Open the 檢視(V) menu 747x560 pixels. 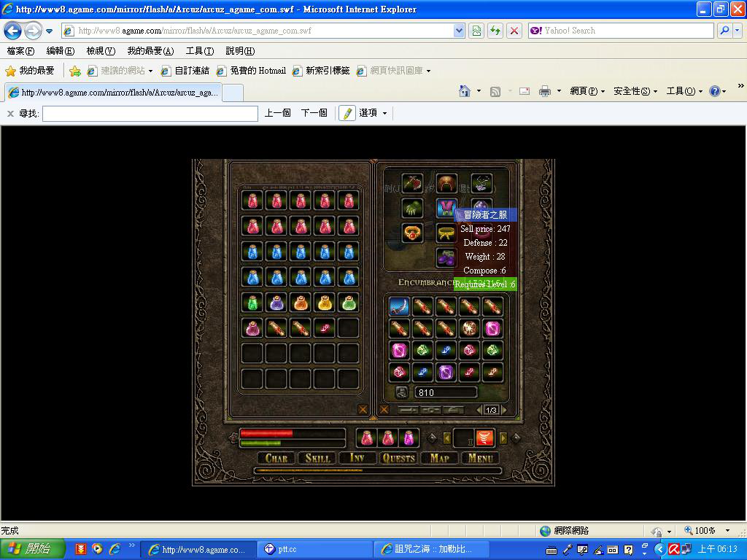click(101, 51)
